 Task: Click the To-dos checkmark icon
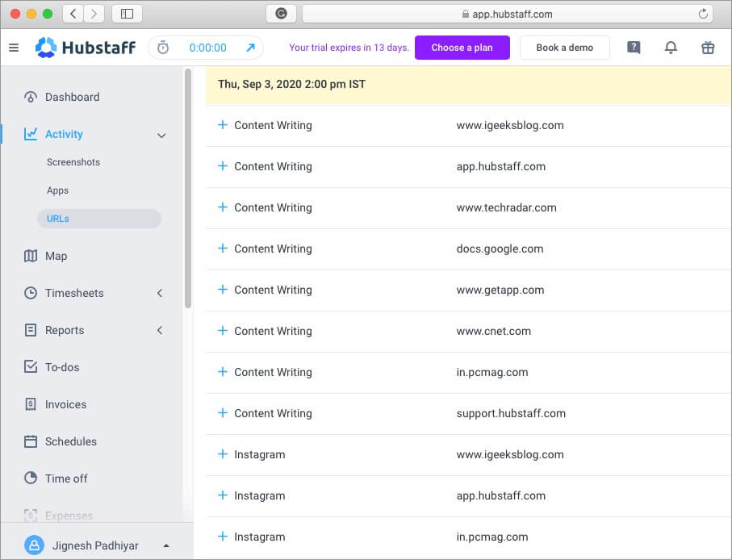(x=31, y=367)
